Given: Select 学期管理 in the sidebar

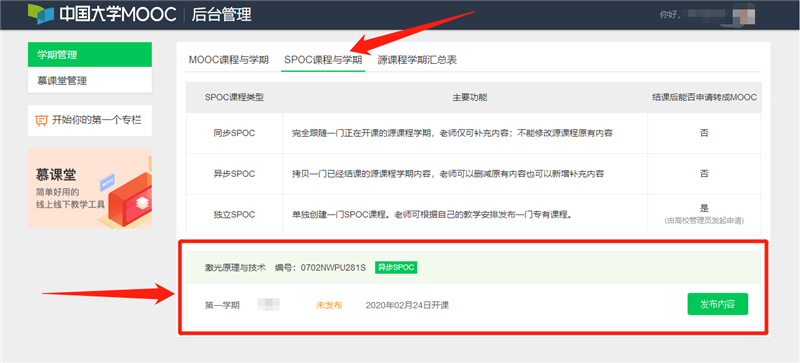Looking at the screenshot, I should click(x=90, y=55).
